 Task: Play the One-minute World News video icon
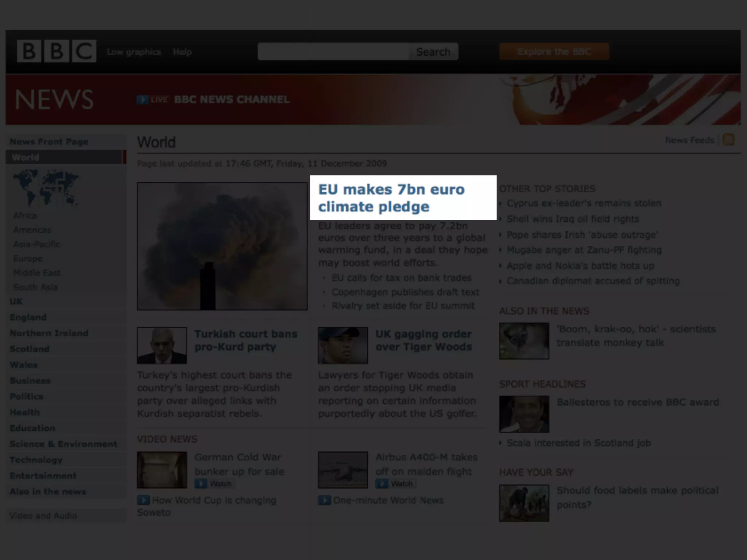click(x=324, y=500)
